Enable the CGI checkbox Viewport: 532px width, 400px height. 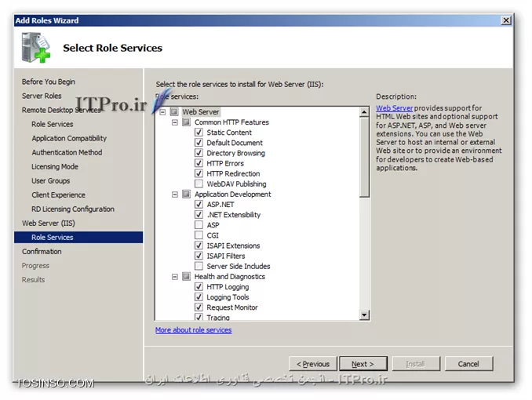point(199,235)
